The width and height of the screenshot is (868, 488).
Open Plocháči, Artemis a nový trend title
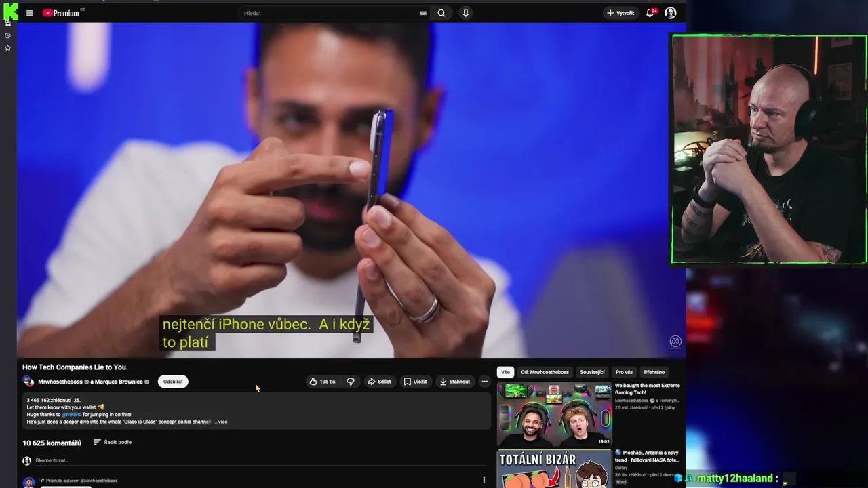647,456
